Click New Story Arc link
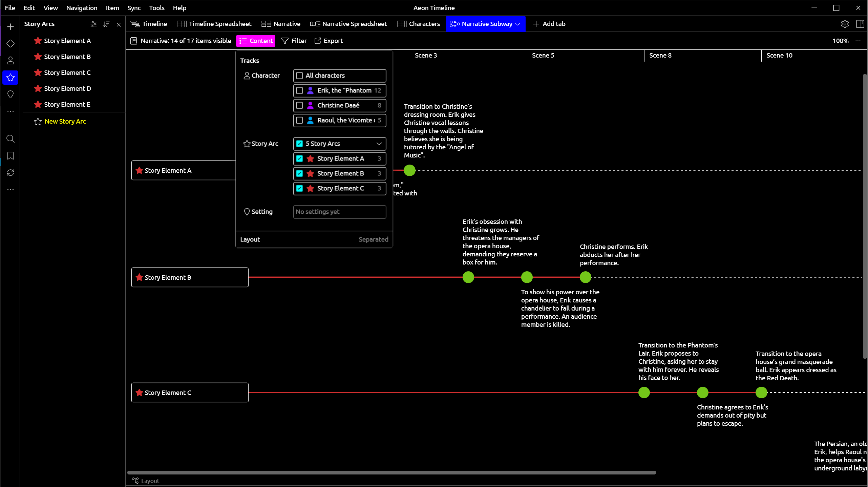This screenshot has height=487, width=868. coord(65,122)
